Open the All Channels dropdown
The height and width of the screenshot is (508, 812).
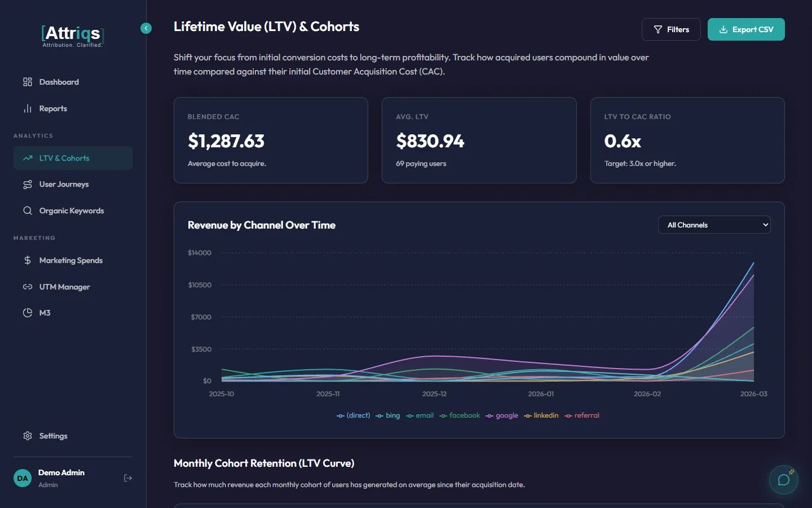click(714, 225)
